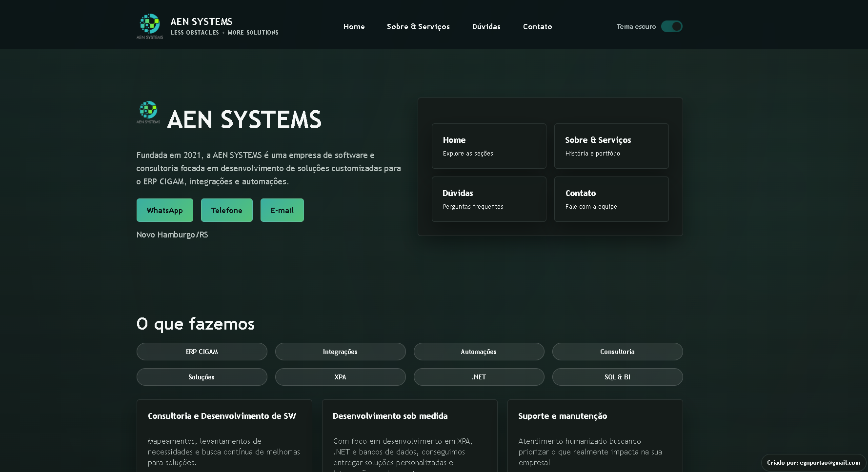Open the 'Dúvidas - Perguntas frequentes' card
The width and height of the screenshot is (868, 472).
pos(488,199)
